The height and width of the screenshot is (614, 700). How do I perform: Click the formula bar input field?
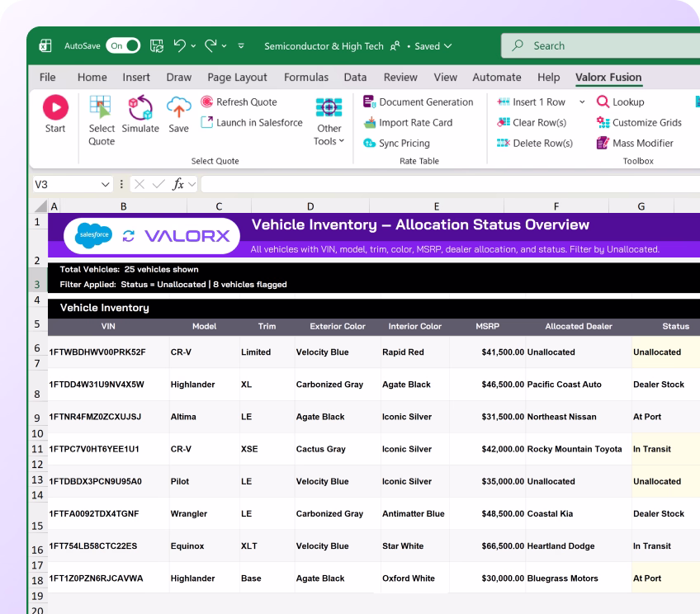point(451,184)
